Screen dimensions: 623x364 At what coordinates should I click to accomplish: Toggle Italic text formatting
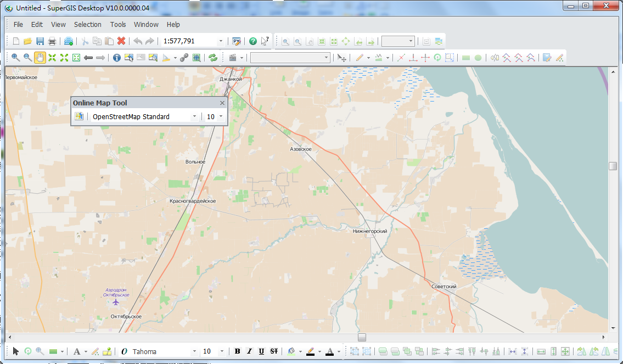249,351
